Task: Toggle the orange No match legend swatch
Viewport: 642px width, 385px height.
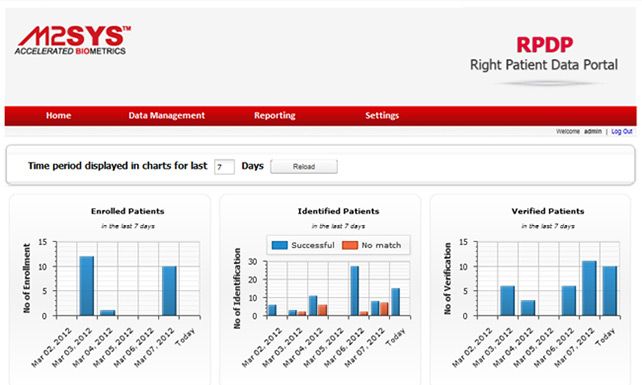Action: point(350,245)
